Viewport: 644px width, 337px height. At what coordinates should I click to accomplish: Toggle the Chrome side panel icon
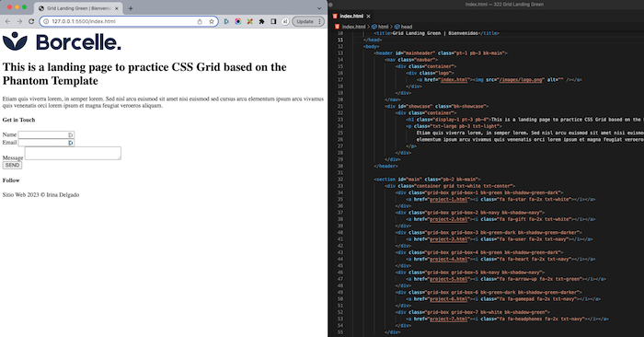tap(273, 21)
